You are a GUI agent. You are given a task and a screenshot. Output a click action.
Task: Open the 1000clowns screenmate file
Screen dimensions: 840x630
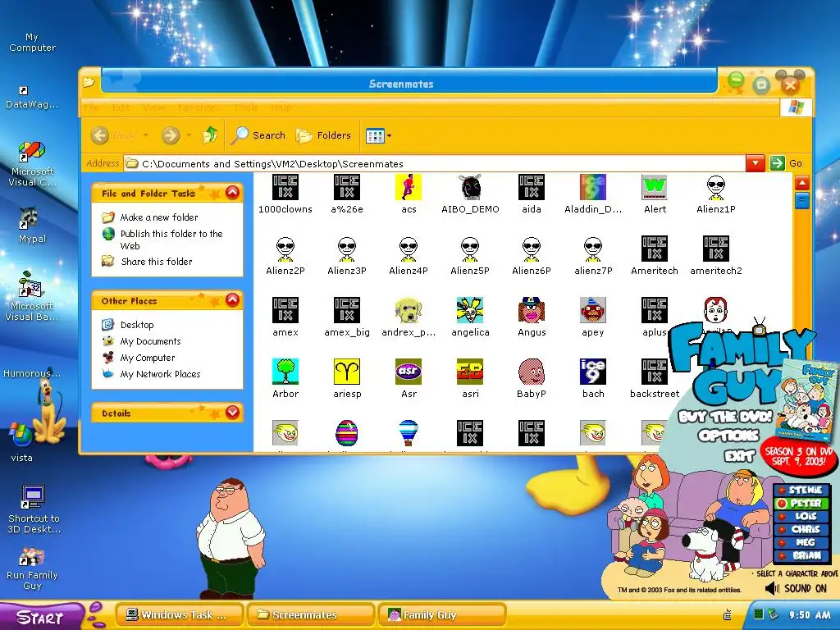click(x=285, y=194)
